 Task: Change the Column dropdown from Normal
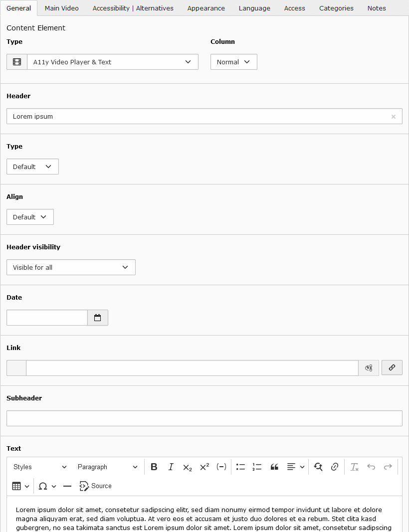point(233,62)
